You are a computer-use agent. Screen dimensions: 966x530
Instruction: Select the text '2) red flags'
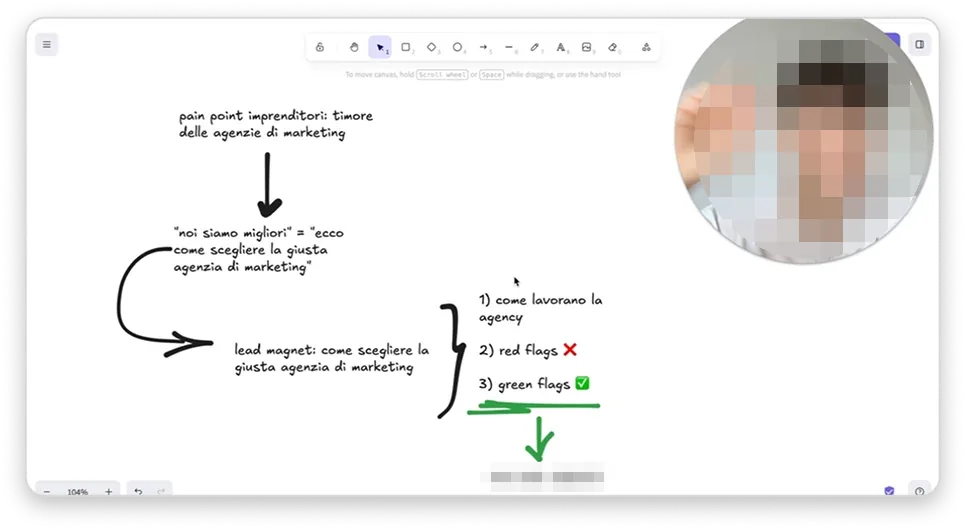(518, 350)
